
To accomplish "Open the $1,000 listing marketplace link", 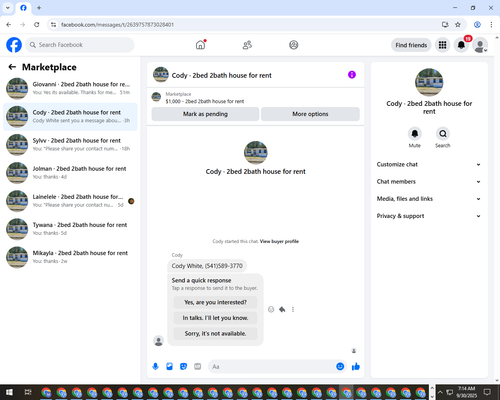I will point(205,101).
